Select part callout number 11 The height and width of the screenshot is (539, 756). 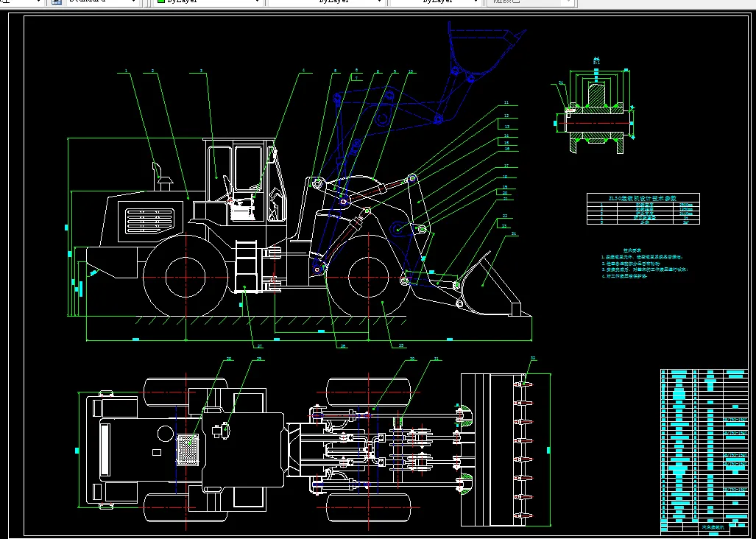tap(506, 102)
